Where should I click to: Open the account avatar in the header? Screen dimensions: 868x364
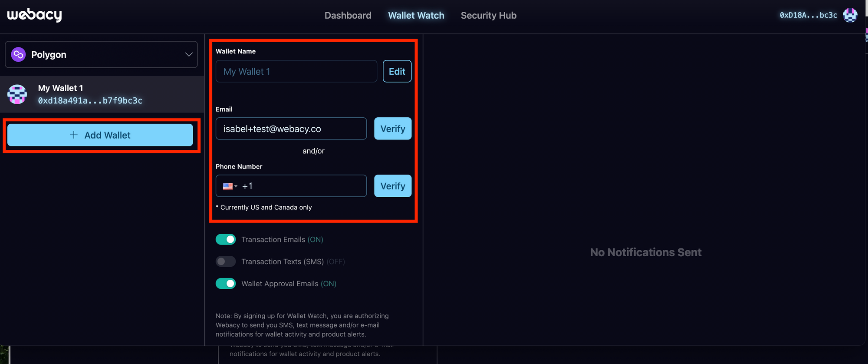pyautogui.click(x=850, y=15)
